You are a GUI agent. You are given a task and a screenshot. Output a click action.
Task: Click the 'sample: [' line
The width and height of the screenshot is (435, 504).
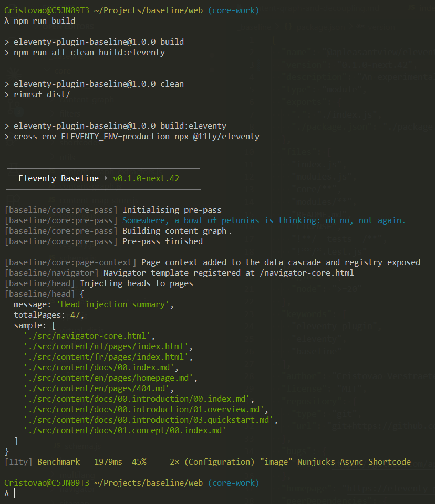[35, 325]
